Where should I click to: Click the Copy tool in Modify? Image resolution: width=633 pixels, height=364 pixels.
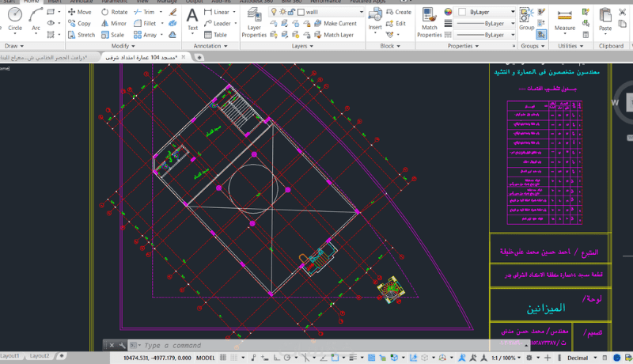pyautogui.click(x=80, y=24)
